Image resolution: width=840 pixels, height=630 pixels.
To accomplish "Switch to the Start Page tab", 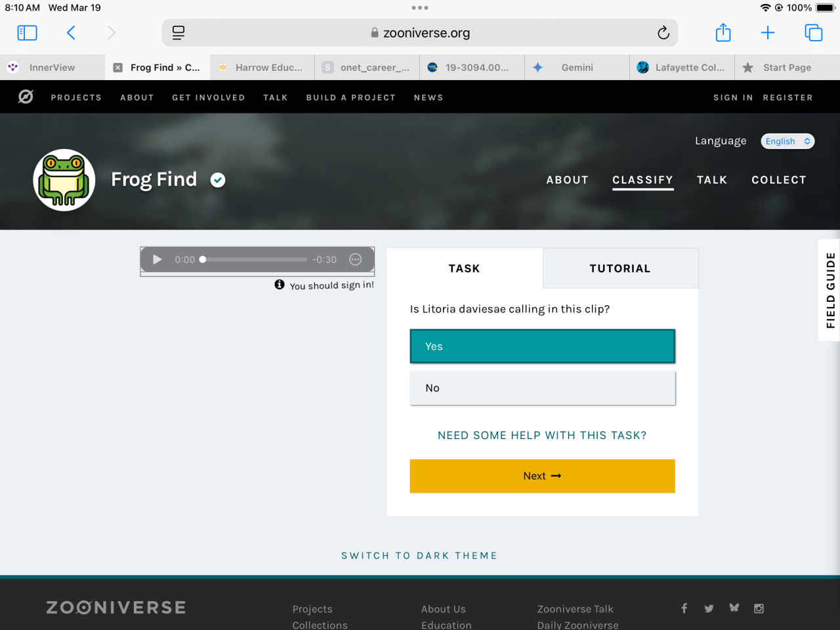I will [787, 68].
